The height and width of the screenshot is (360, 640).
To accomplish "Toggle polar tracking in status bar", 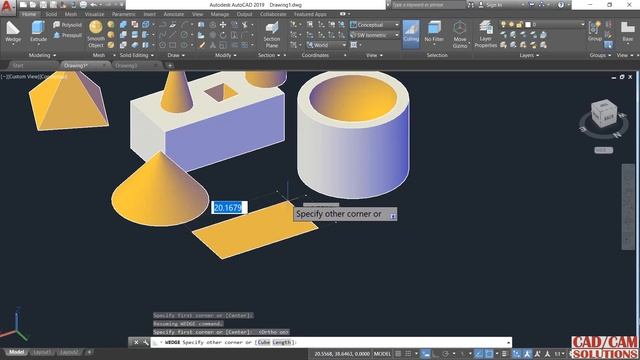I will click(x=446, y=354).
